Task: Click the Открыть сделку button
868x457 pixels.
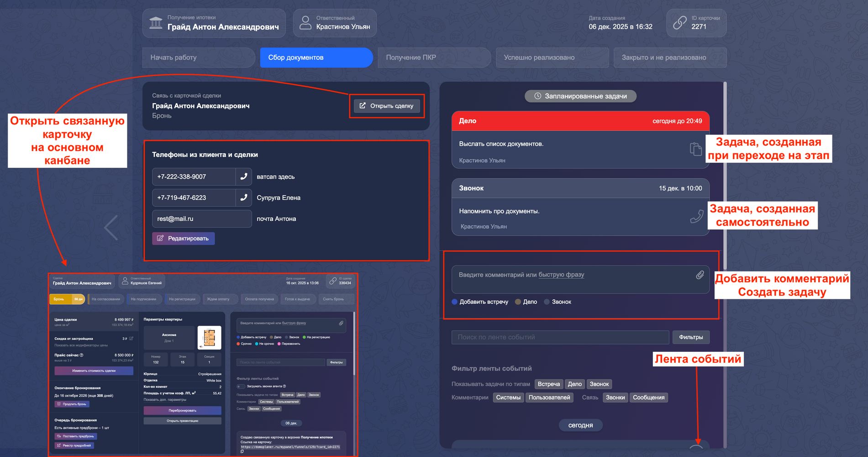Action: point(386,106)
